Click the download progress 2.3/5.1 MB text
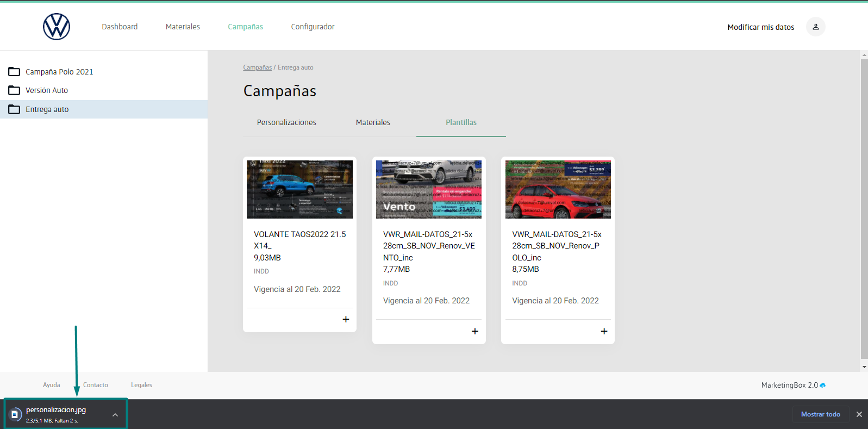 52,421
